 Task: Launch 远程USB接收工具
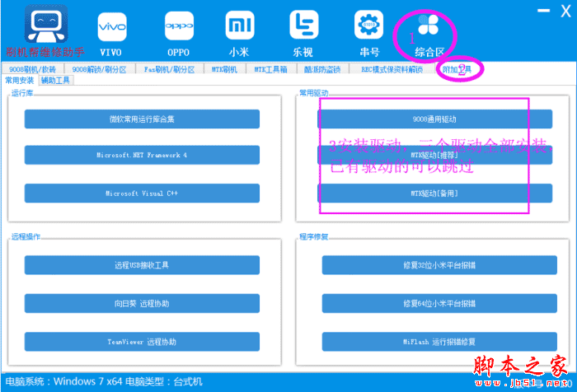[142, 265]
